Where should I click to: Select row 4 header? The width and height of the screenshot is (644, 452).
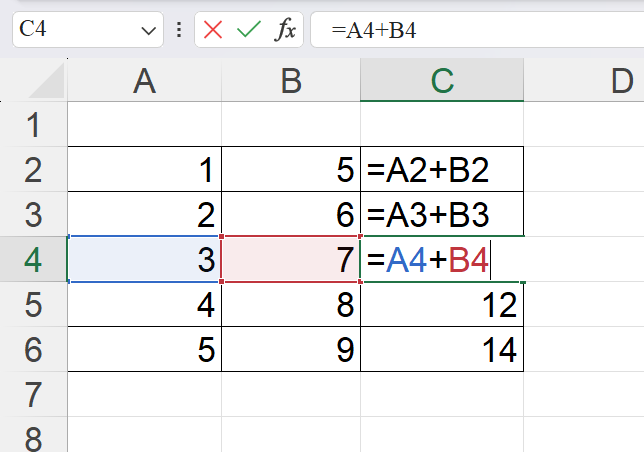pyautogui.click(x=33, y=260)
